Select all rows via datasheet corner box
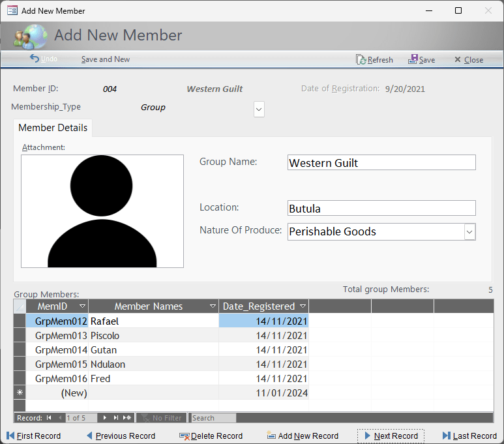 [x=20, y=306]
